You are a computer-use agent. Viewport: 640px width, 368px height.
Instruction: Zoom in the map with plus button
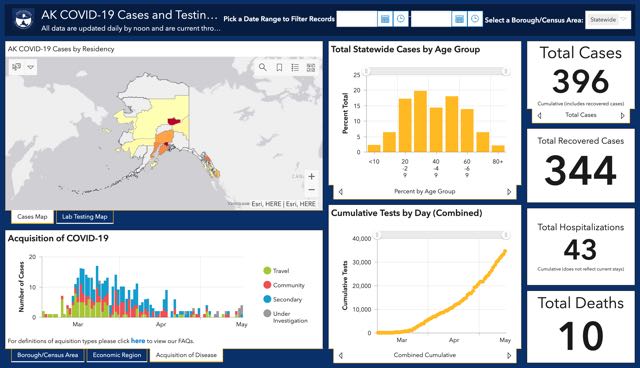pos(311,176)
